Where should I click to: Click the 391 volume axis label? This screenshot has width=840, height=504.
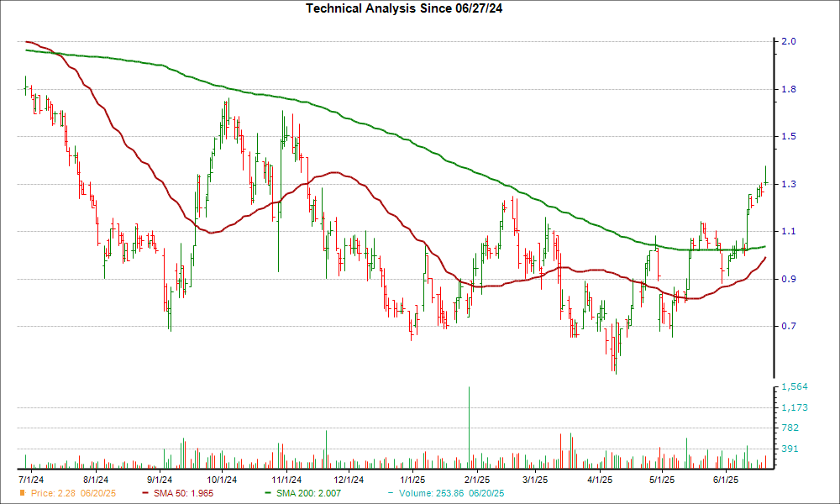click(x=790, y=449)
